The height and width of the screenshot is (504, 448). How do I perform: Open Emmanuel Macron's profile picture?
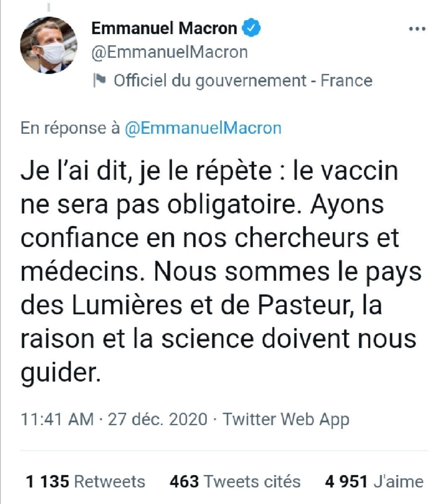(x=49, y=45)
